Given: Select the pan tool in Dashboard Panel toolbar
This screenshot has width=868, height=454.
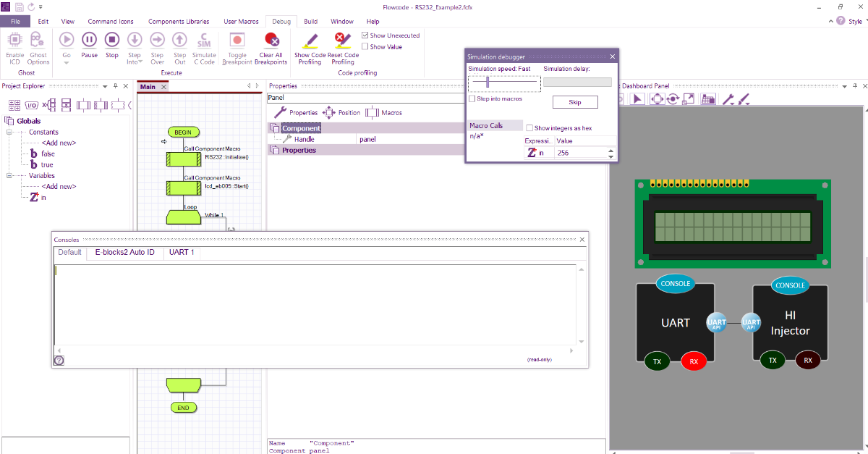Looking at the screenshot, I should point(658,98).
